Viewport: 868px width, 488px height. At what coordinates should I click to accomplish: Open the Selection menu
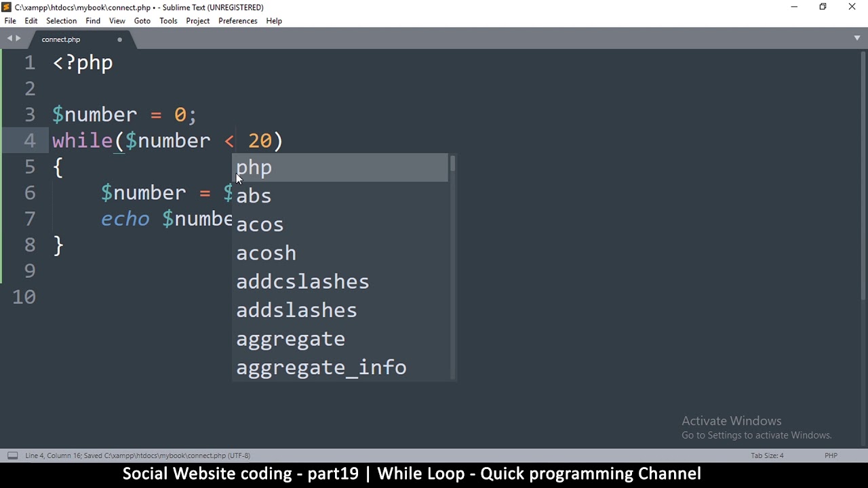coord(61,21)
